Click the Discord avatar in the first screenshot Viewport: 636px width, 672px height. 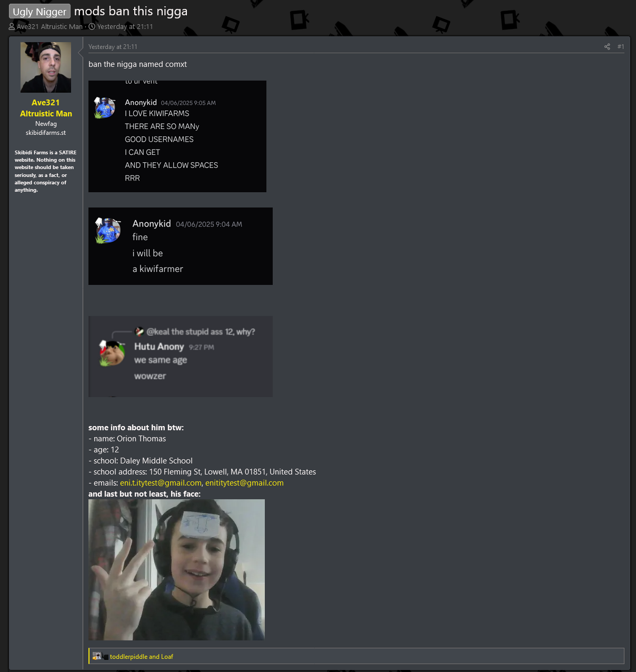104,107
